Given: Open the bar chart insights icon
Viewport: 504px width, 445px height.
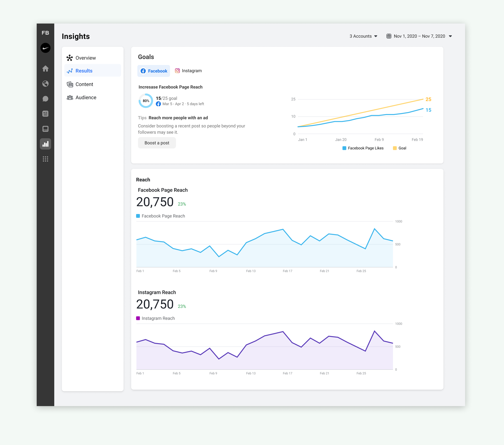Looking at the screenshot, I should point(45,144).
